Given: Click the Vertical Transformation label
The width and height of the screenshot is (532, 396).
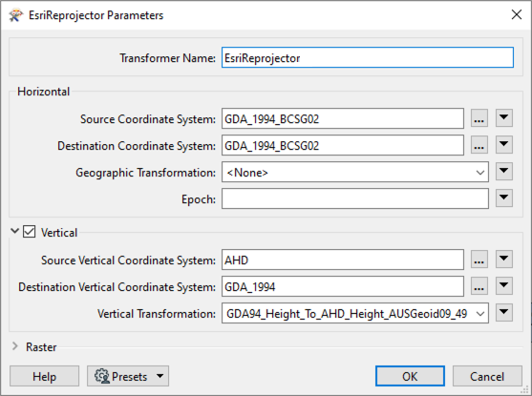Looking at the screenshot, I should 157,314.
